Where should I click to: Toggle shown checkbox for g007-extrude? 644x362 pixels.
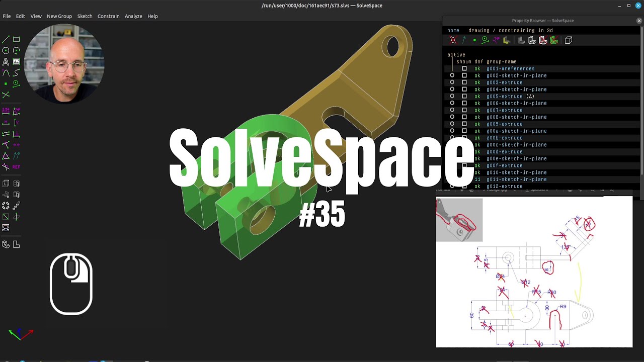[x=464, y=110]
